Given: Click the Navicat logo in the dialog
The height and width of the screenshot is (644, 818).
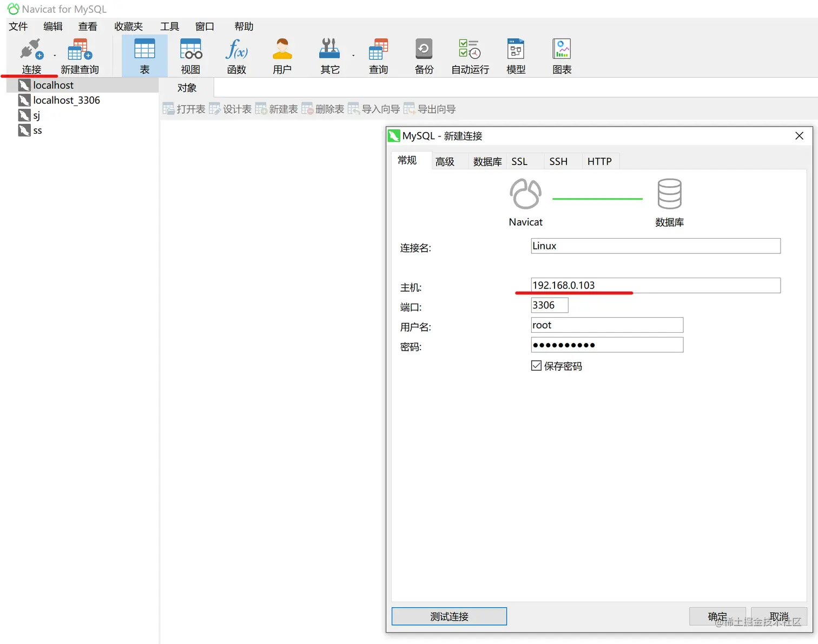Looking at the screenshot, I should (x=525, y=194).
